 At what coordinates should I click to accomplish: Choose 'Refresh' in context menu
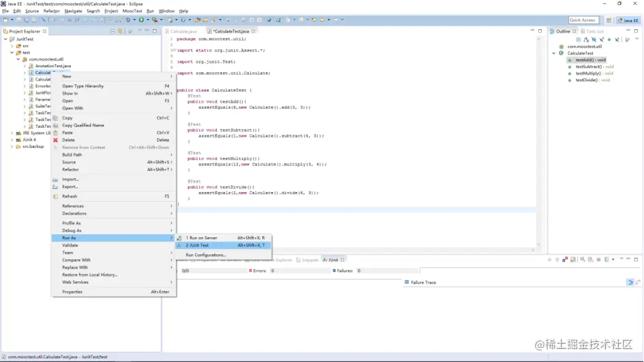114,197
